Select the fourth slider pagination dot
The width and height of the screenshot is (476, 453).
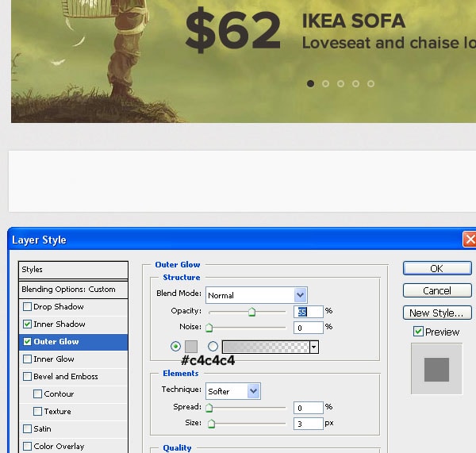(x=355, y=83)
